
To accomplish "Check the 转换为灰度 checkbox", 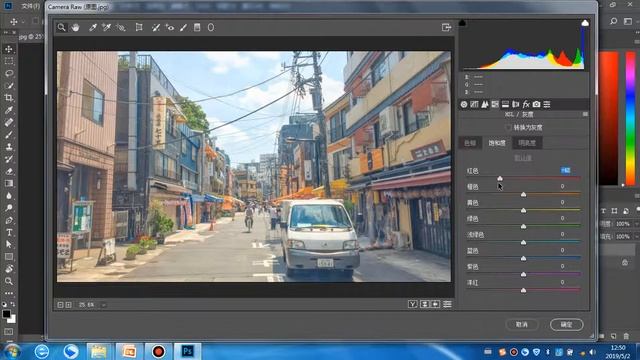I will 508,127.
